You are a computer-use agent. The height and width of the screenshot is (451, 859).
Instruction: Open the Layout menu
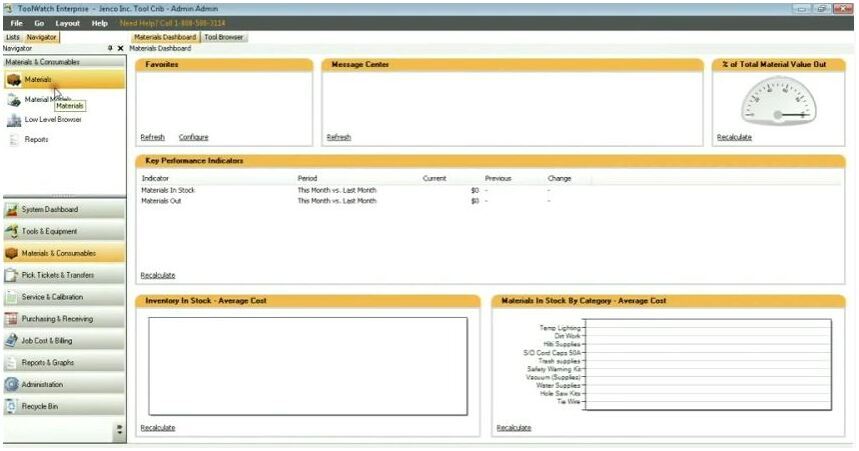pyautogui.click(x=67, y=23)
